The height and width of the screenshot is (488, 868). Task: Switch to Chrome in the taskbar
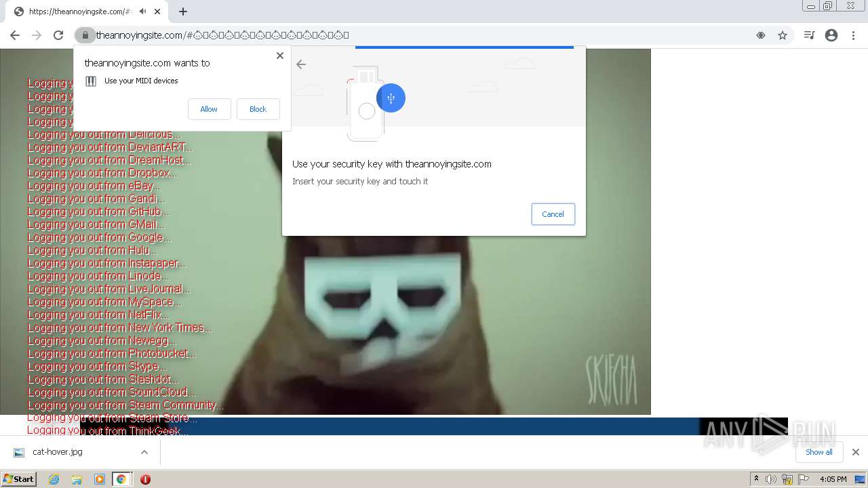click(x=121, y=479)
